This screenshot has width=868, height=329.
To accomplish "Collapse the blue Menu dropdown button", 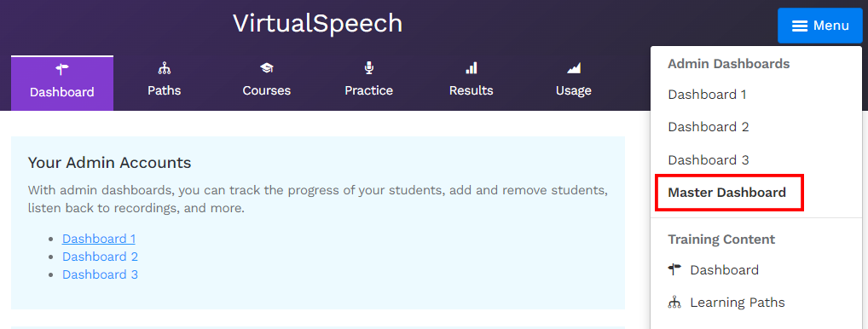I will (x=820, y=26).
